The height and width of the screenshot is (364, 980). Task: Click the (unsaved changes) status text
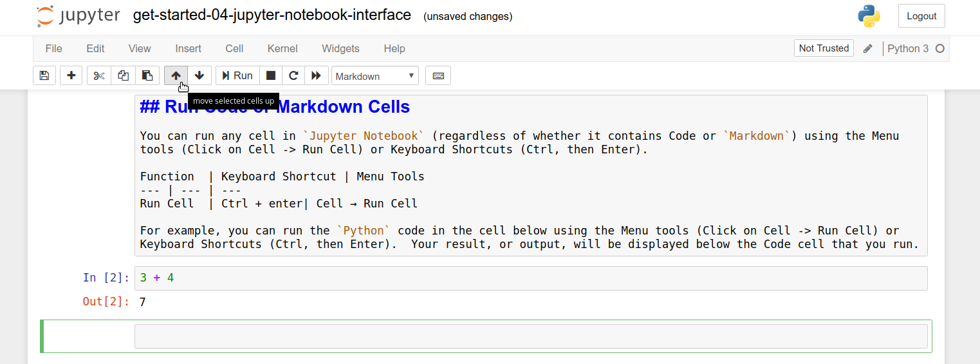click(468, 16)
